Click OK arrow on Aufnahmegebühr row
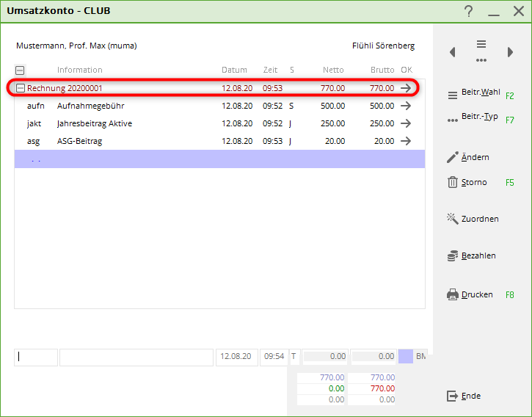 pyautogui.click(x=406, y=106)
